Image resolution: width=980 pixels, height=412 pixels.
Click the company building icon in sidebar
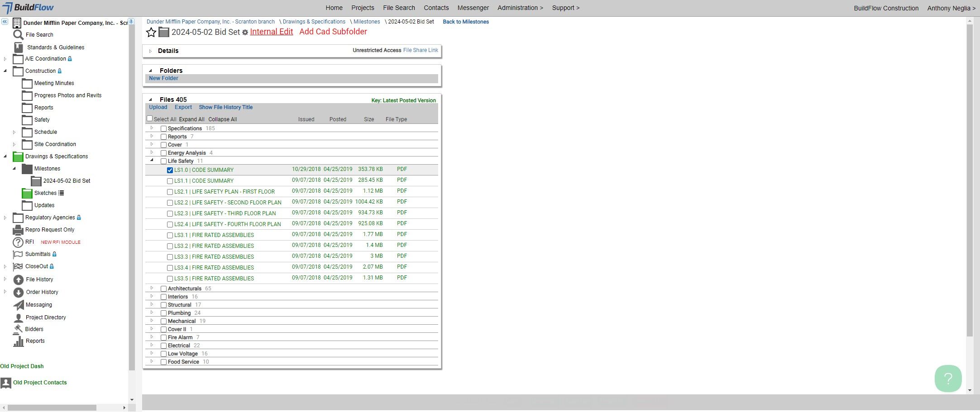17,23
